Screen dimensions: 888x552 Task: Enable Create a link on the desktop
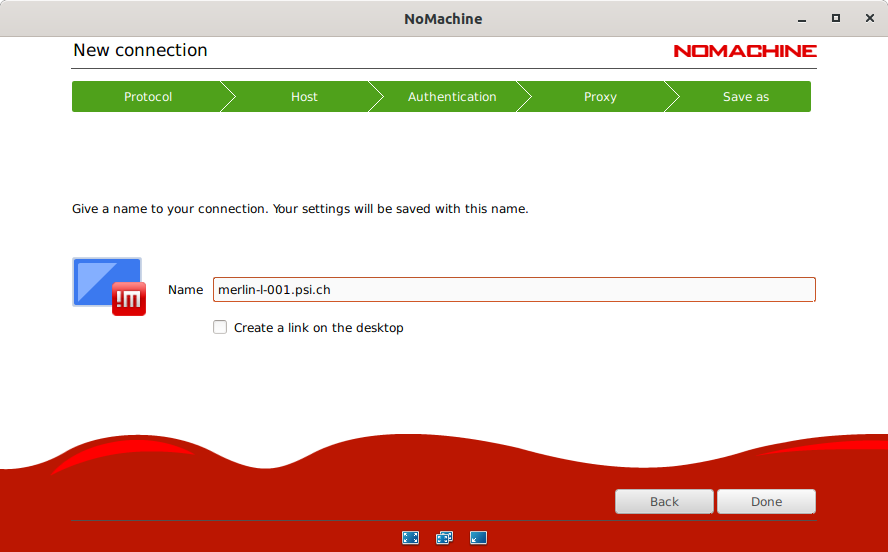(x=220, y=327)
